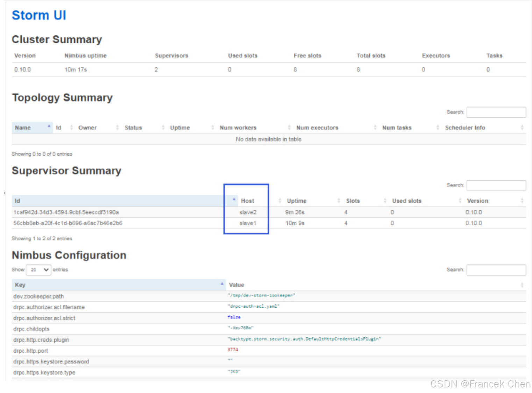This screenshot has height=393, width=532.
Task: Click the Nimbus Configuration heading
Action: pyautogui.click(x=69, y=255)
